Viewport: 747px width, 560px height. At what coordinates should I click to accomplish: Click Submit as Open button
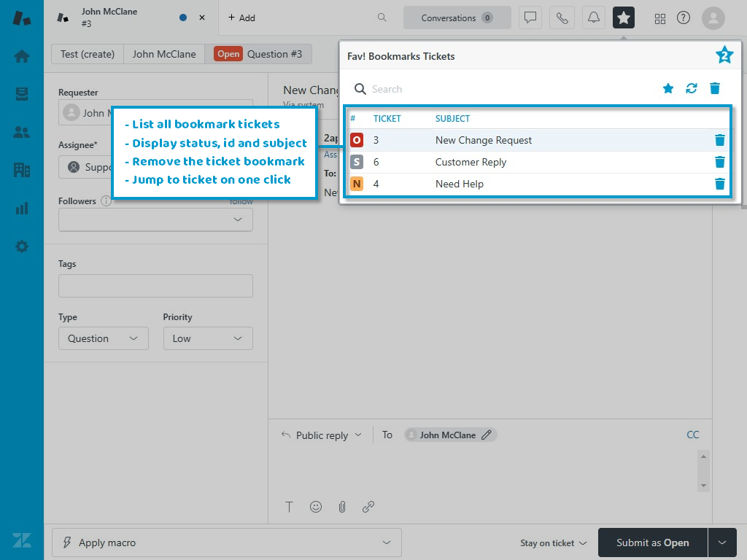pyautogui.click(x=652, y=542)
